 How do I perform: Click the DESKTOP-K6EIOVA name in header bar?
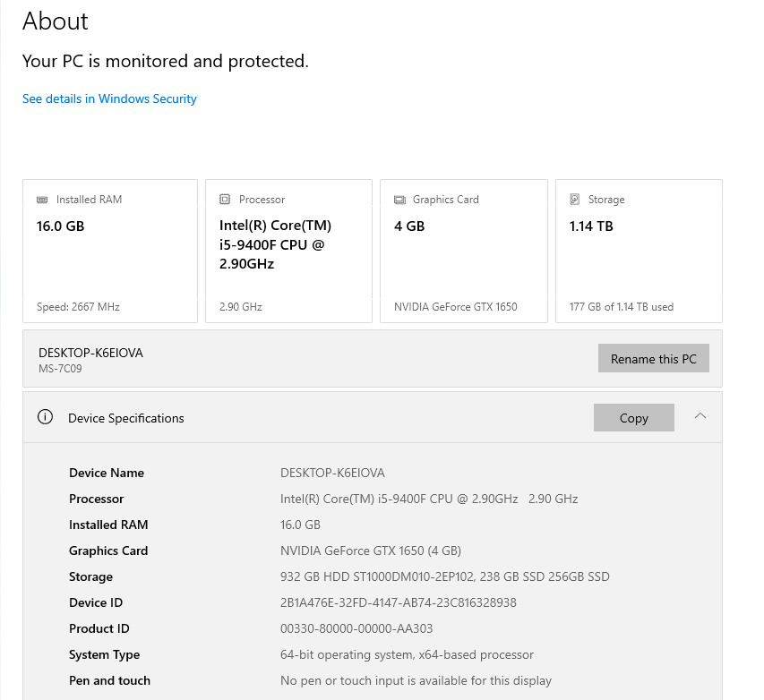click(x=90, y=353)
